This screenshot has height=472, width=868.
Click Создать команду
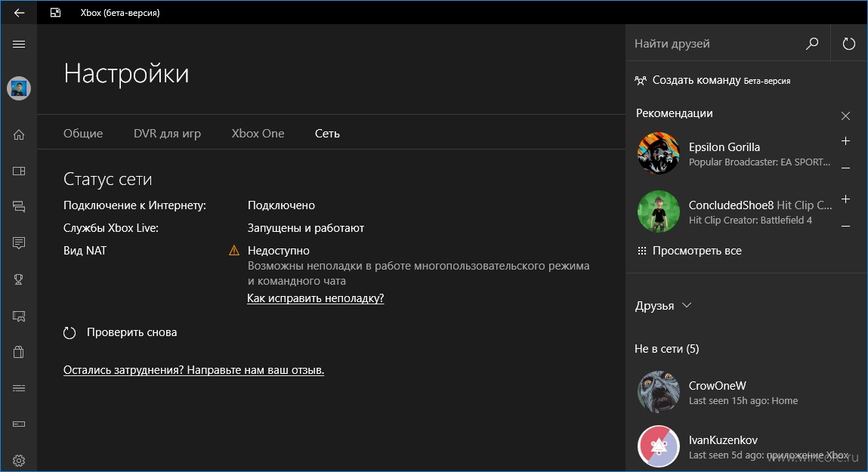712,80
